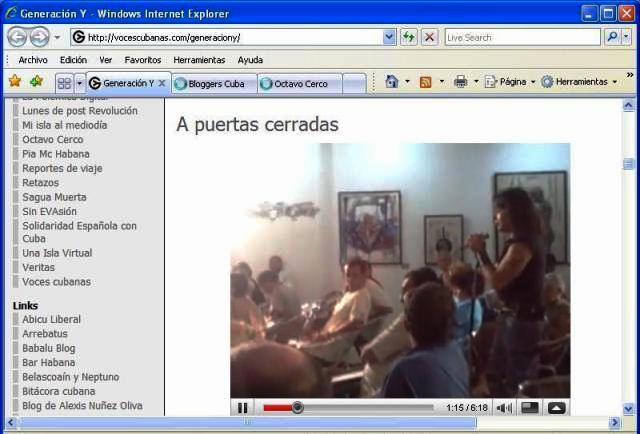640x434 pixels.
Task: Open the Herramientas menu in menu bar
Action: point(199,60)
